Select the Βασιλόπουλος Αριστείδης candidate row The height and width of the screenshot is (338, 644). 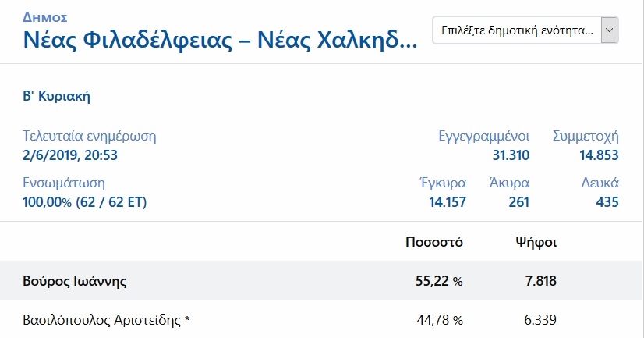click(x=322, y=319)
